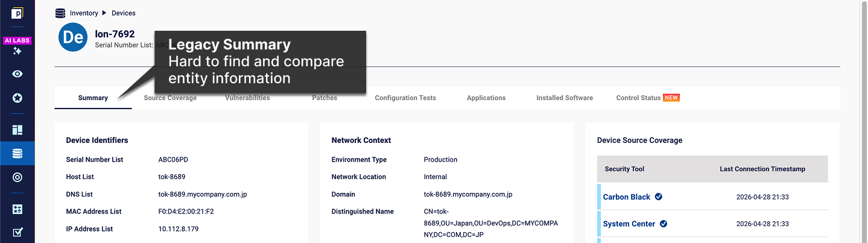
Task: Select host value tok-8689
Action: point(172,177)
